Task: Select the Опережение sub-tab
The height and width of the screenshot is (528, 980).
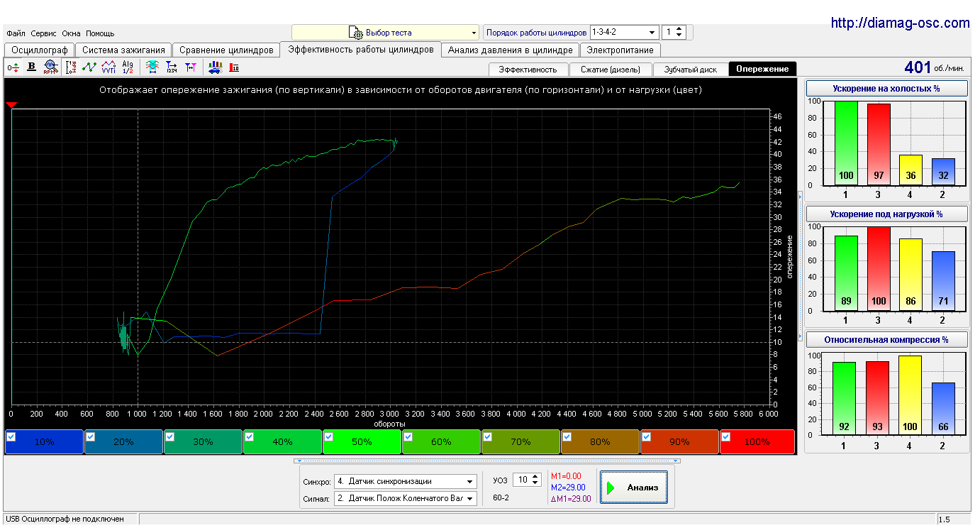Action: click(762, 69)
